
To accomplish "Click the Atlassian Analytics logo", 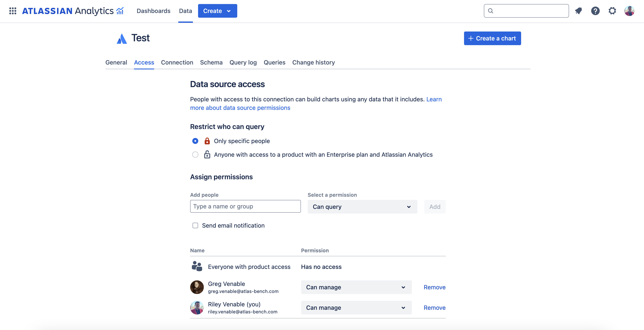I will click(73, 11).
